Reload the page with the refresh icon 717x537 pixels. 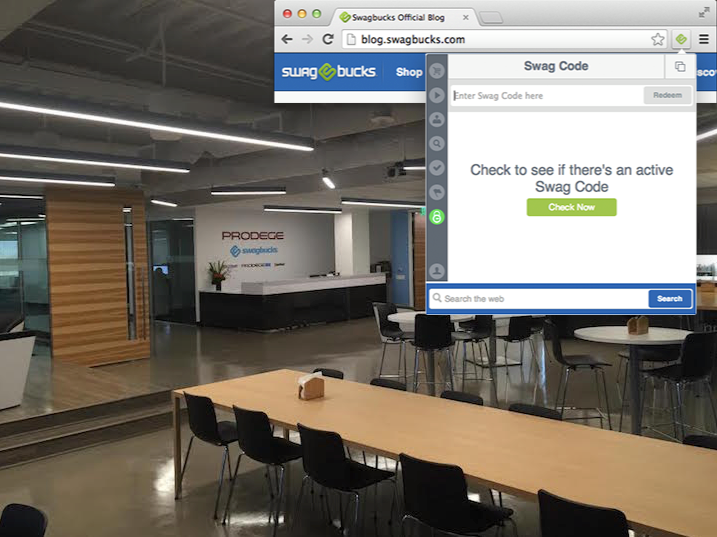pyautogui.click(x=328, y=39)
